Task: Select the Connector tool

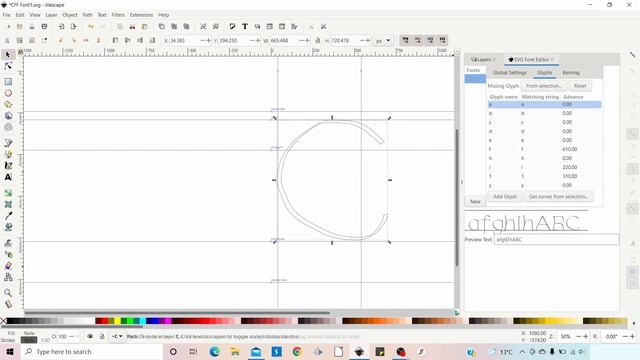Action: [8, 277]
